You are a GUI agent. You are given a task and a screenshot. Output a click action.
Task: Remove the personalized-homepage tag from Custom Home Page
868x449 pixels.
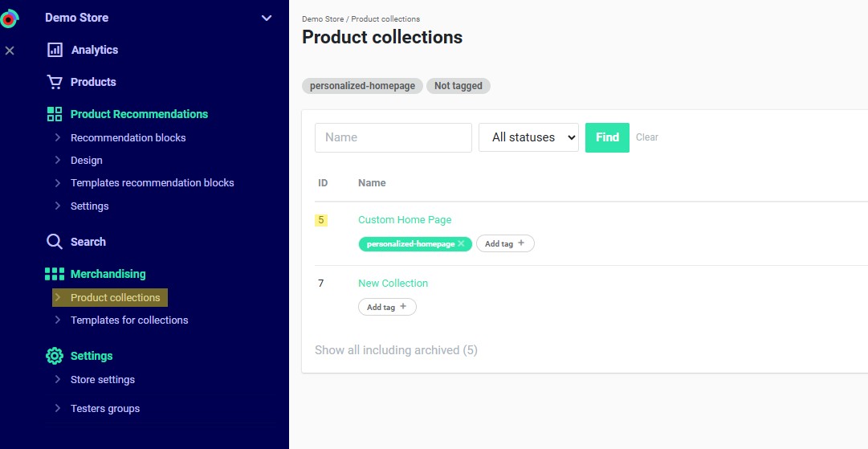[461, 243]
